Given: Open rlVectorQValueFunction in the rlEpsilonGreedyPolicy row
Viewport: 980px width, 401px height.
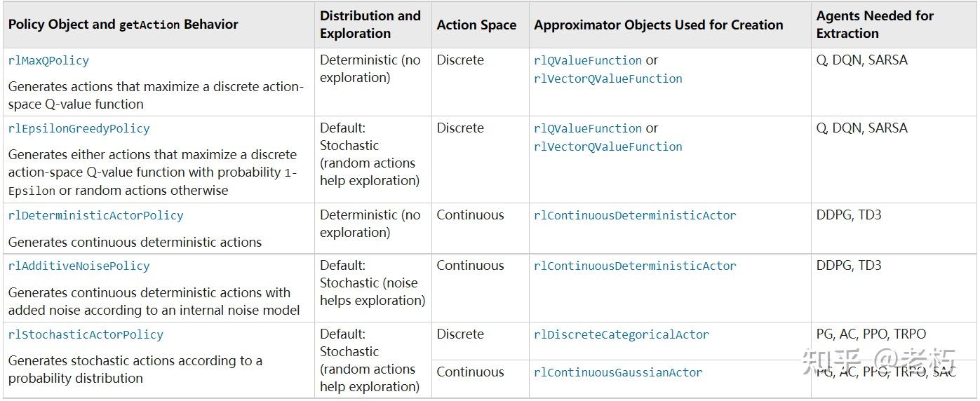Looking at the screenshot, I should [608, 147].
